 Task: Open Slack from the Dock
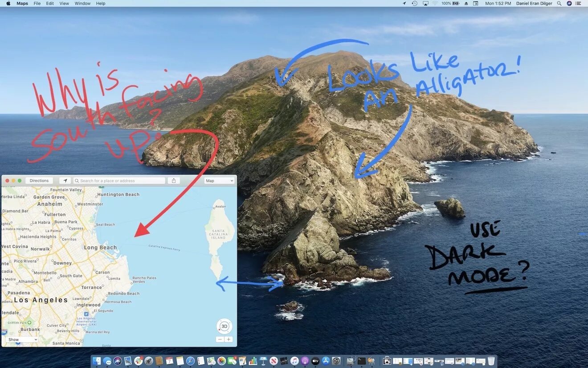point(138,360)
